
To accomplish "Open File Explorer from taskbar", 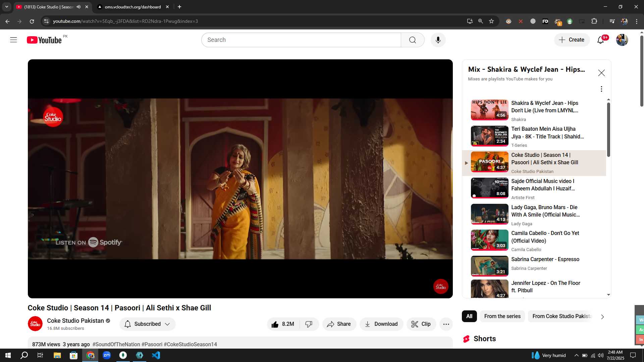I will click(57, 355).
